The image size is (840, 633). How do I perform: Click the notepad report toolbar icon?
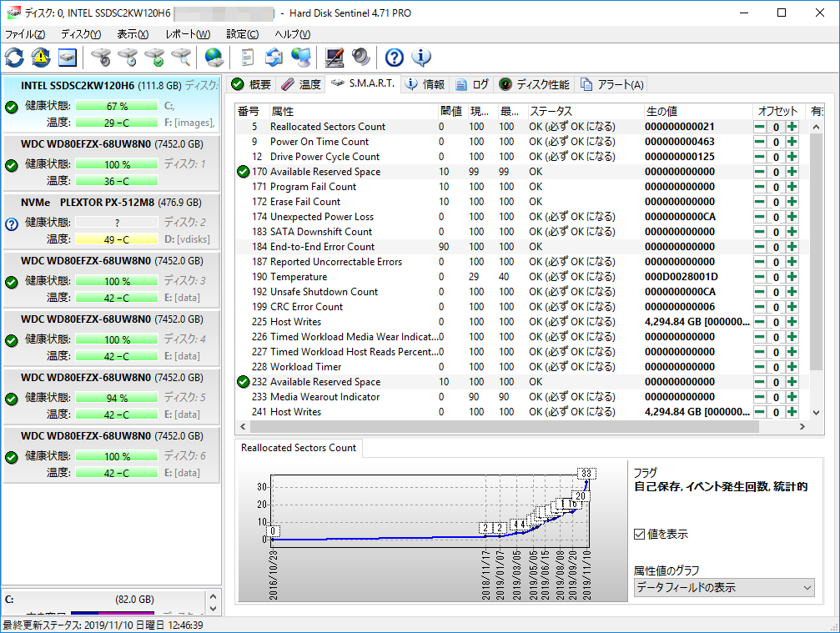click(x=247, y=58)
